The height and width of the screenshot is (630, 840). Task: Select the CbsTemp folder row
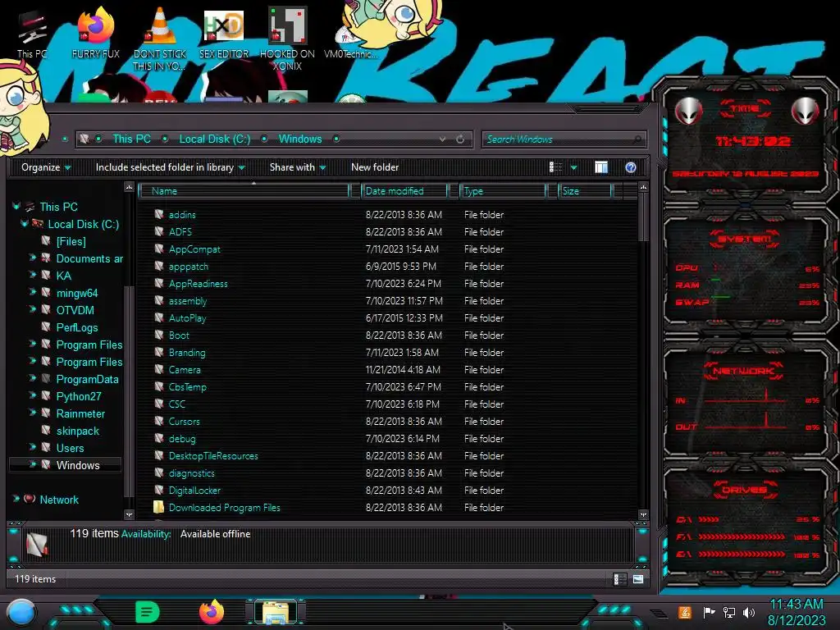[387, 387]
